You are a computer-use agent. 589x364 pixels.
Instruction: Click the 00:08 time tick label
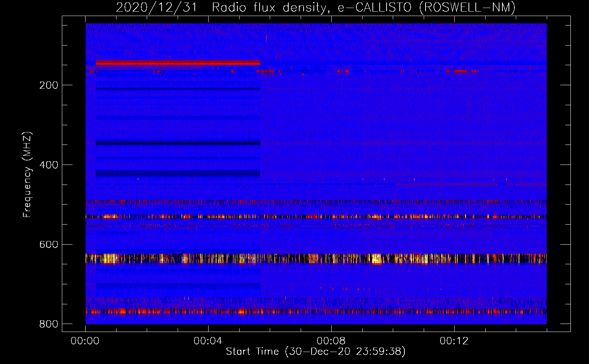[x=331, y=341]
